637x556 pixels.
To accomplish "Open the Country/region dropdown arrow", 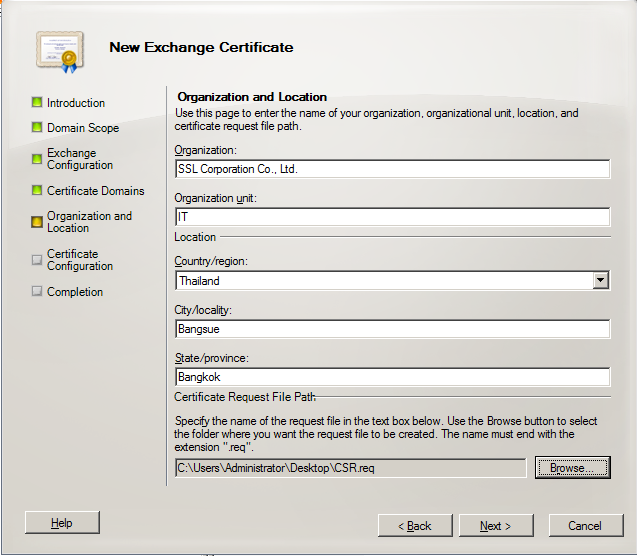I will 600,281.
